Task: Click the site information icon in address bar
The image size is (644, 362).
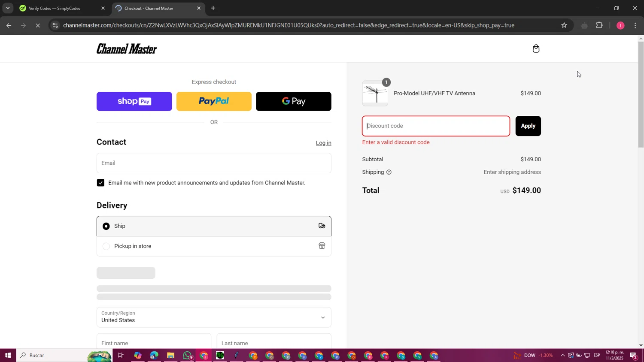Action: (55, 25)
